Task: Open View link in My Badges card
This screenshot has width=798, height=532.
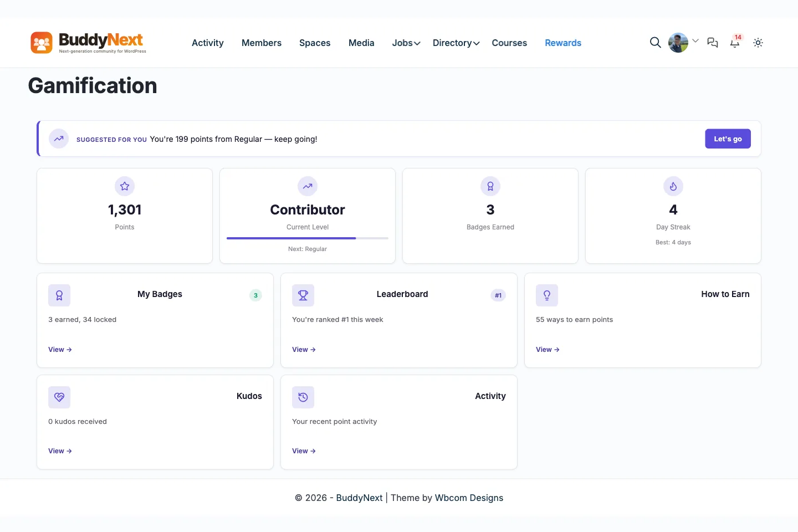Action: (x=60, y=350)
